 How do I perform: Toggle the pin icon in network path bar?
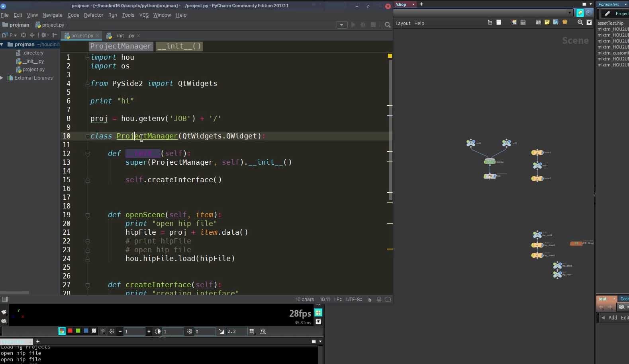(580, 13)
